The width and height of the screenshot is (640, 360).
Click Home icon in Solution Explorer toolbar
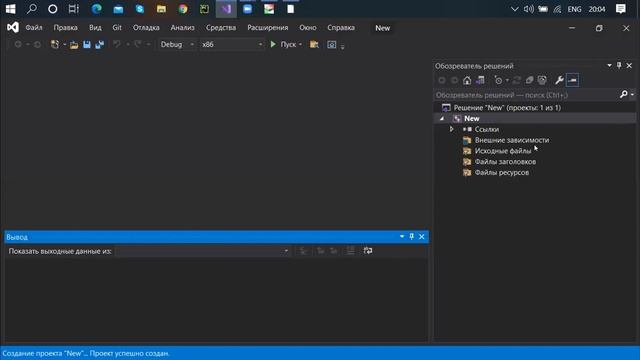pyautogui.click(x=467, y=80)
